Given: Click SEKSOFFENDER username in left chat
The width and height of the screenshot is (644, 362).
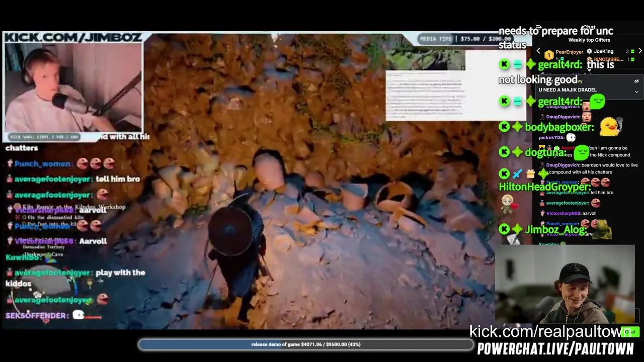Looking at the screenshot, I should click(x=37, y=316).
